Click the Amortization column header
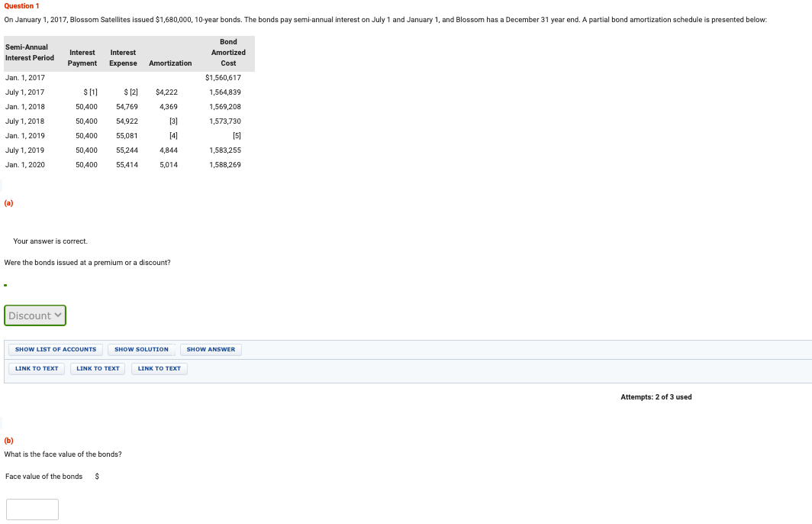The height and width of the screenshot is (524, 812). 170,63
